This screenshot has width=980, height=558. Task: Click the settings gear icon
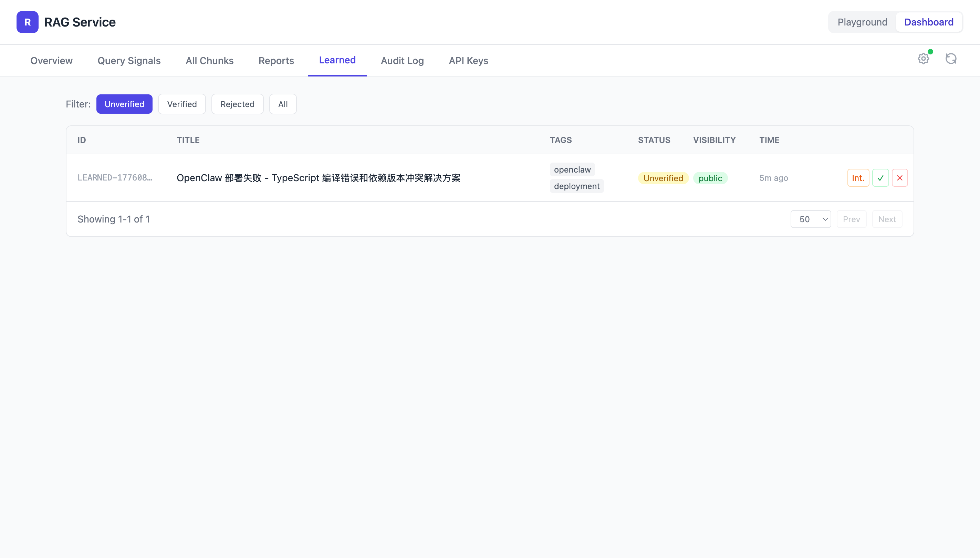[x=923, y=59]
